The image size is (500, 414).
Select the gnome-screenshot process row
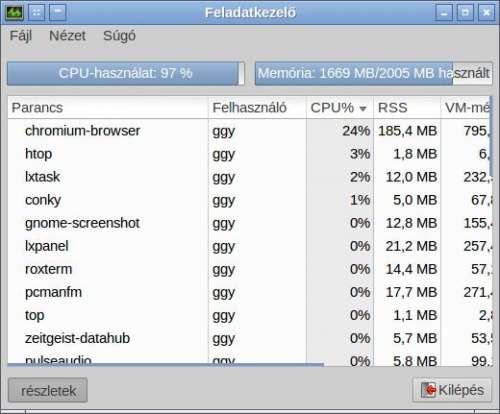(x=249, y=223)
